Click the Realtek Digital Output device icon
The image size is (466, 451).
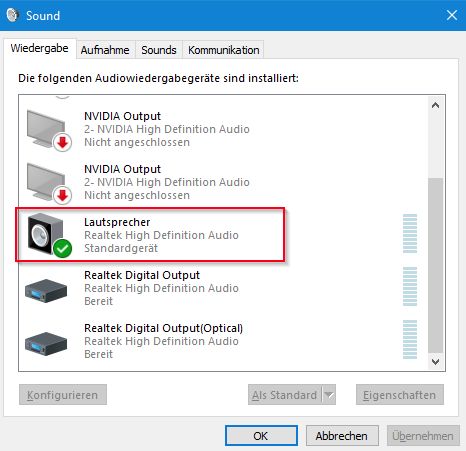[x=46, y=291]
